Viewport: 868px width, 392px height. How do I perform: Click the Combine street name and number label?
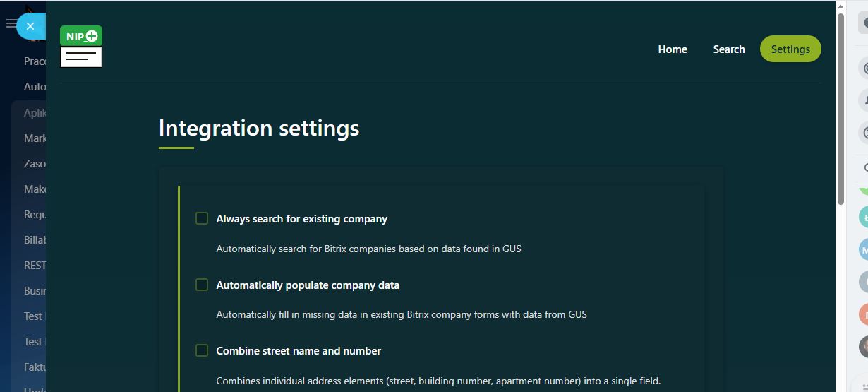point(299,351)
